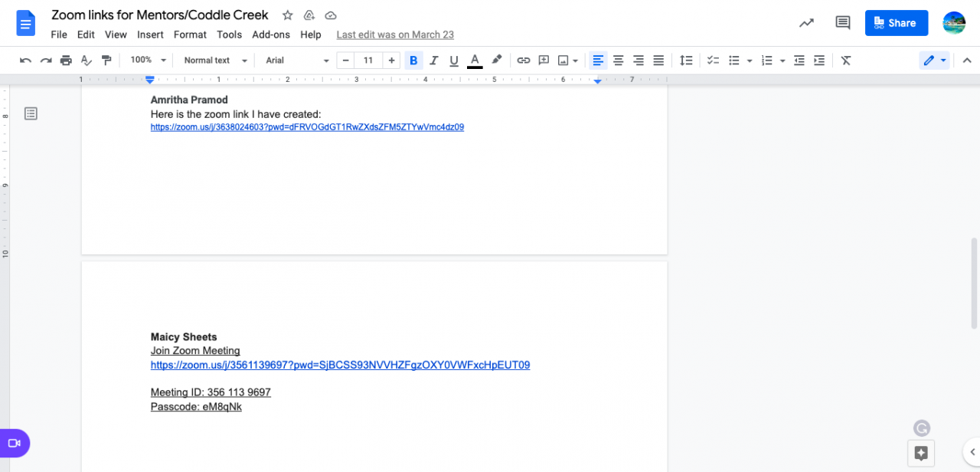Click the Explore button
Viewport: 980px width, 472px height.
(921, 454)
